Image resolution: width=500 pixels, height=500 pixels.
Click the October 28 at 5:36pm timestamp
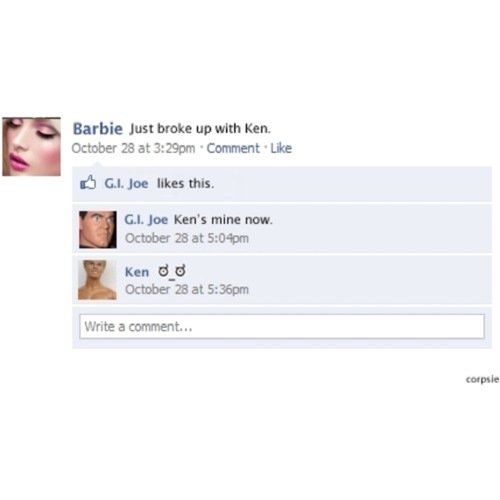187,289
